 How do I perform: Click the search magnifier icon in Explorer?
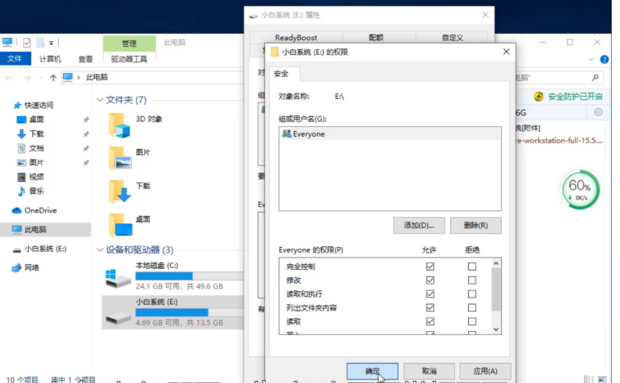pyautogui.click(x=595, y=77)
